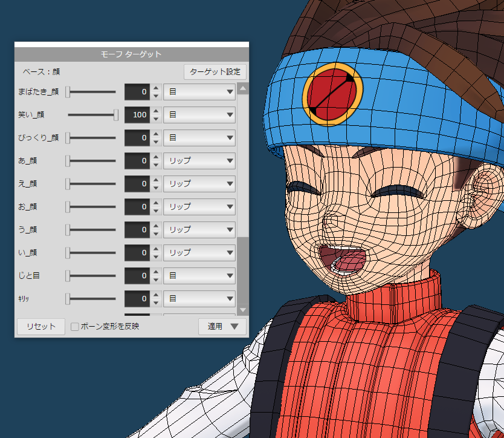Click the びっくり_顔 slider handle
Screen dimensions: 504x438
(x=68, y=138)
